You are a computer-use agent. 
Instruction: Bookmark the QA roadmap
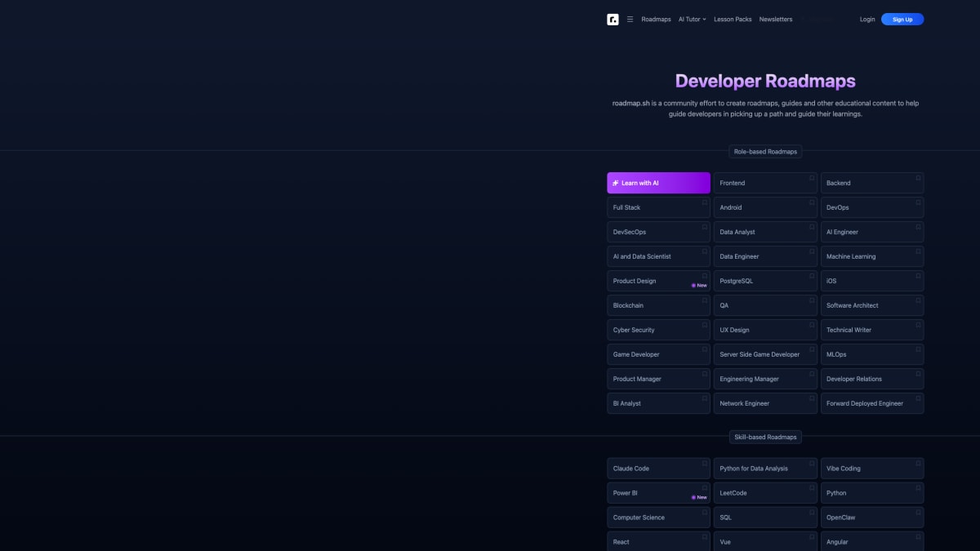coord(812,300)
